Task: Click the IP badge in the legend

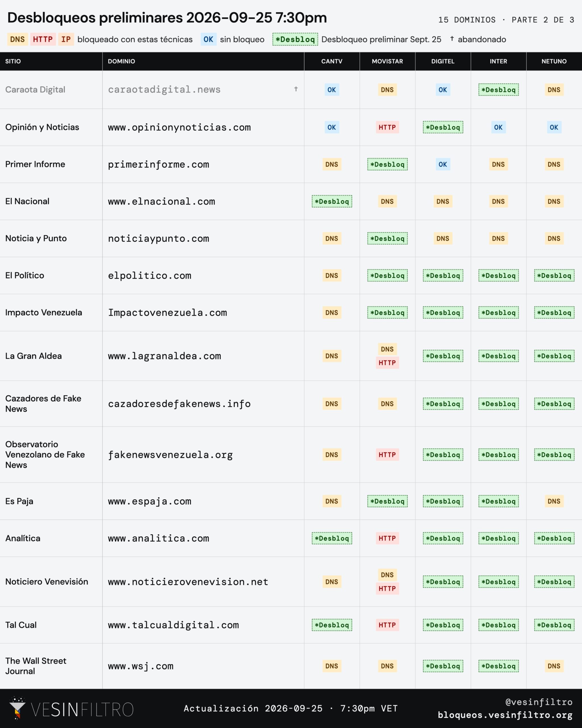Action: click(x=66, y=39)
